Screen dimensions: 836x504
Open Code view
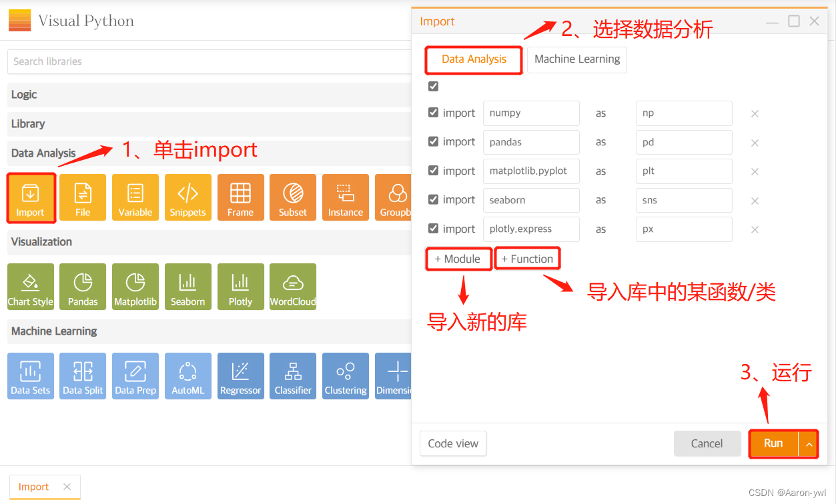point(453,443)
